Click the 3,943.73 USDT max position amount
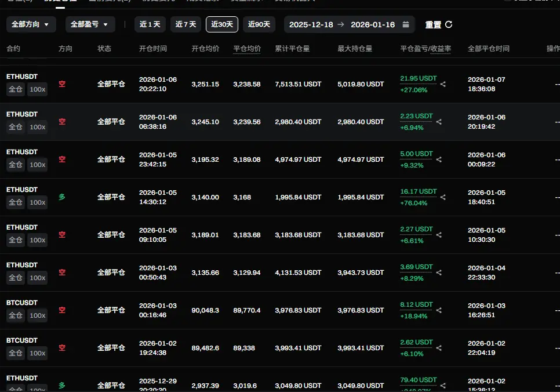 [361, 273]
